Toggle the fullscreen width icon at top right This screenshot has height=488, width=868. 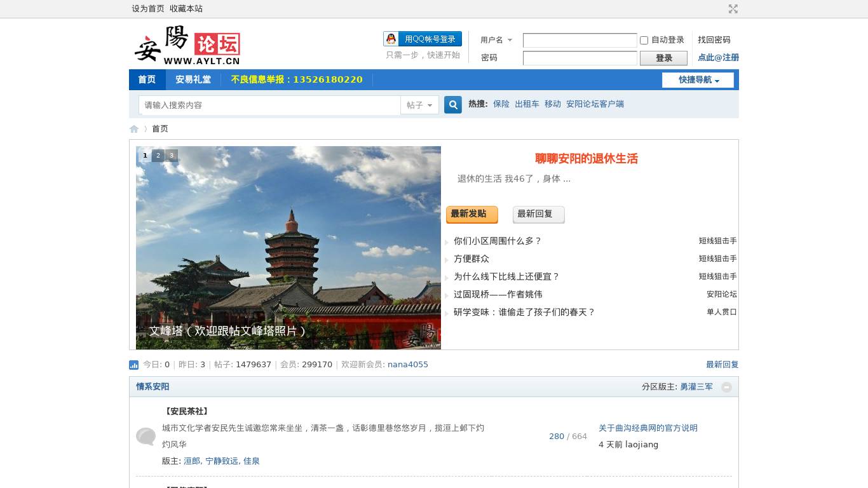tap(733, 9)
